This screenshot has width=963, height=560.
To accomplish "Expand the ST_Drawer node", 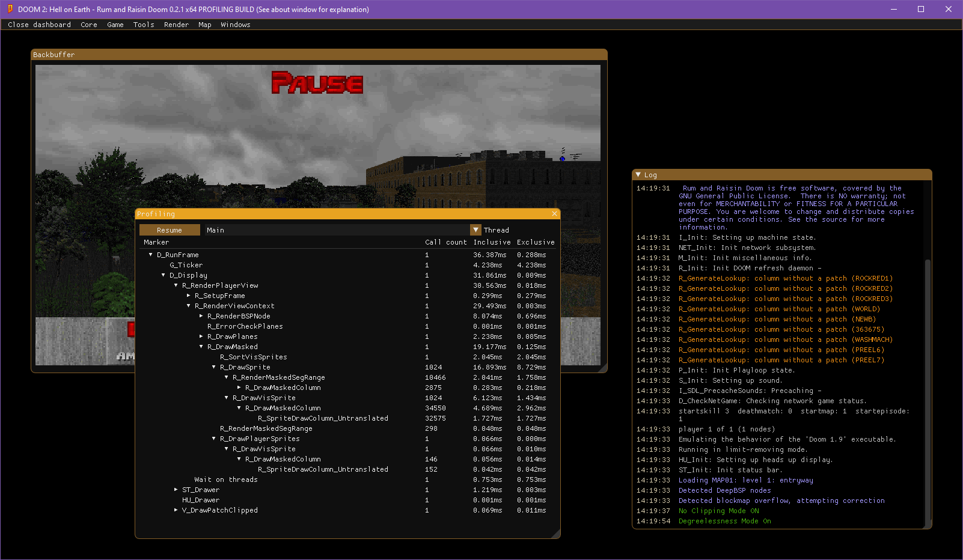I will (x=176, y=490).
